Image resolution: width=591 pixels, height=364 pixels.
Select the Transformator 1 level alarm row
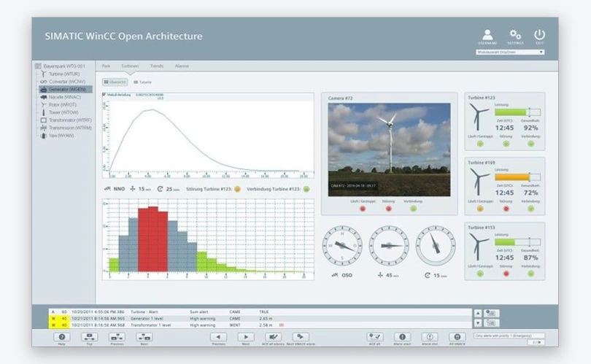coord(260,325)
